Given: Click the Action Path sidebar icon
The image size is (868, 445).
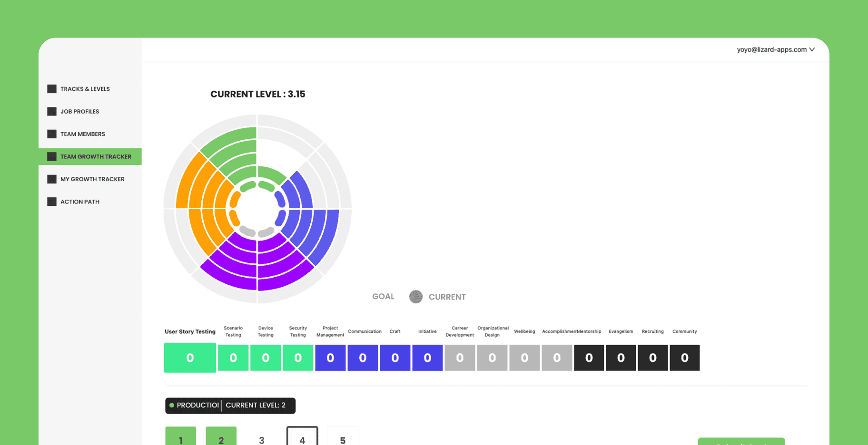Looking at the screenshot, I should [x=52, y=202].
